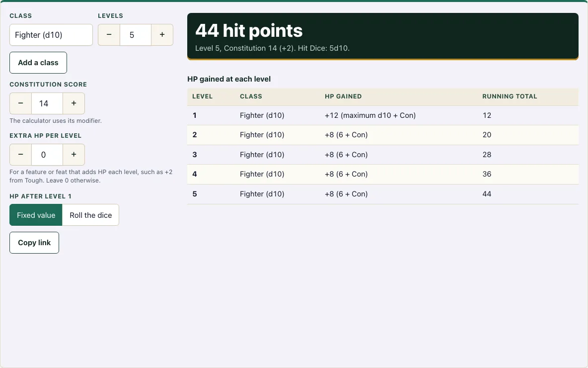Decrease Extra HP per level with minus
Screen dimensions: 588x368
point(21,155)
